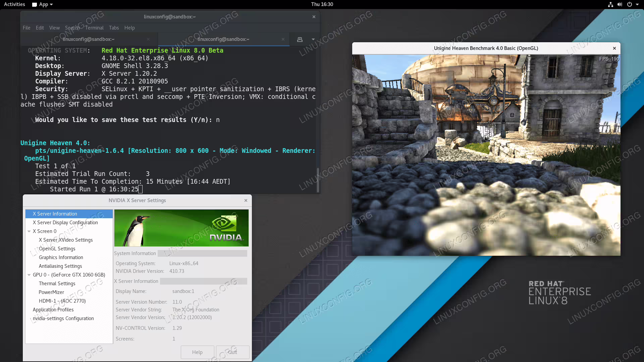644x362 pixels.
Task: Click the Unigine Heaven Benchmark title bar
Action: click(486, 48)
